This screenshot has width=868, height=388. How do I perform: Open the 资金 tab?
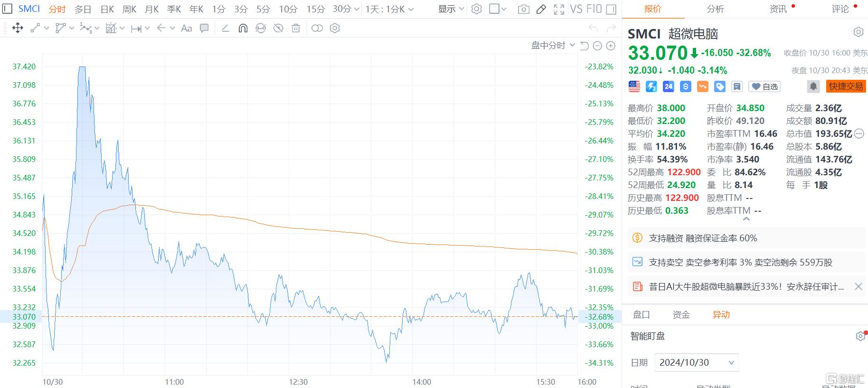click(681, 314)
